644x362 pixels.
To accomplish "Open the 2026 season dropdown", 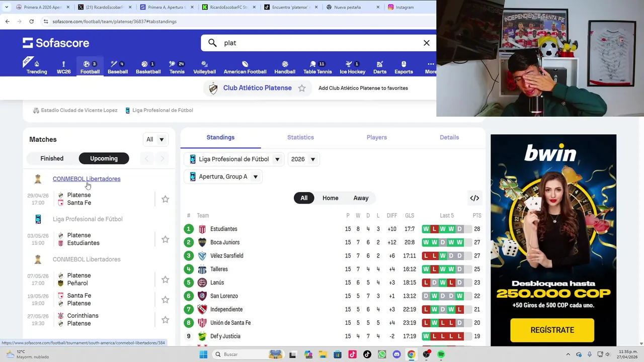I will [x=303, y=159].
